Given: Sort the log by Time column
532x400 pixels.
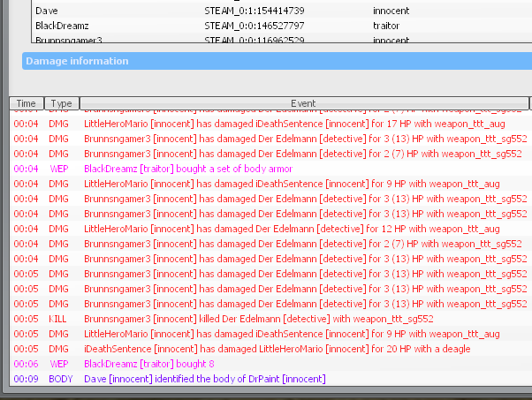Looking at the screenshot, I should click(x=27, y=103).
